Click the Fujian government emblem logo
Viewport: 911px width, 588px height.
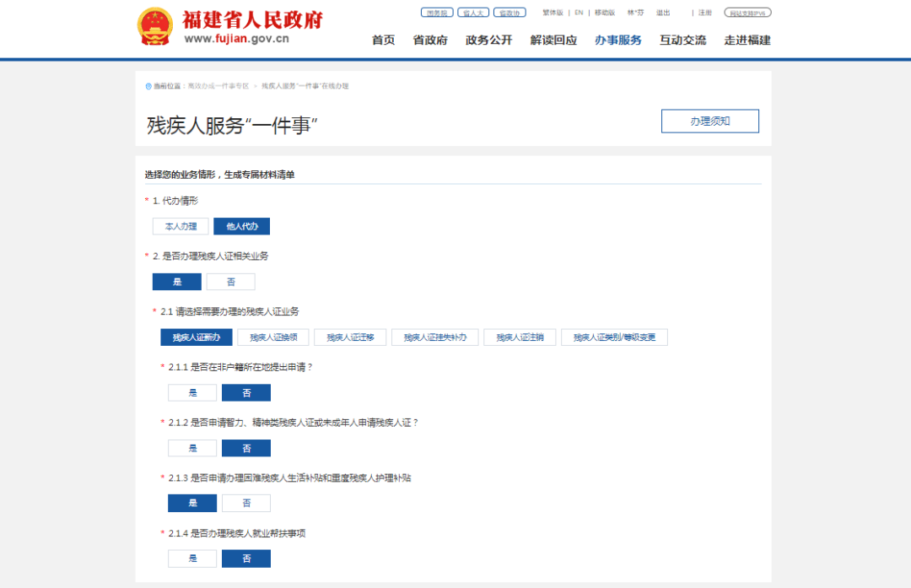154,26
